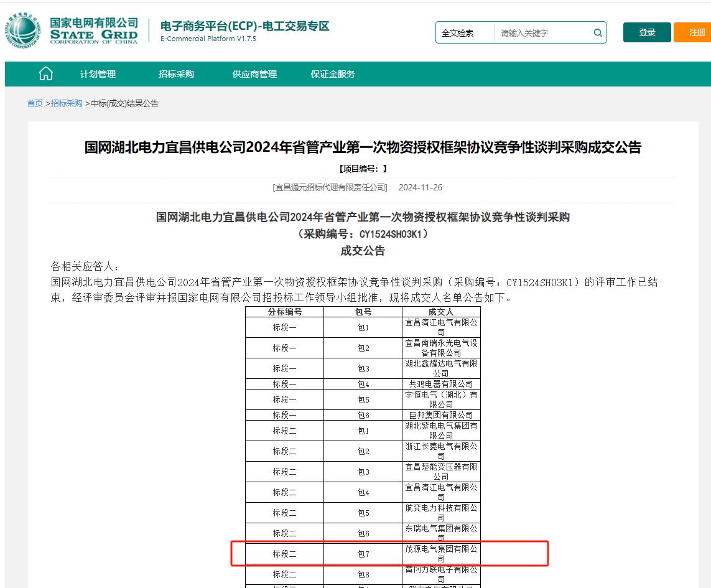The width and height of the screenshot is (711, 588).
Task: Click the home icon in navigation bar
Action: (x=45, y=74)
